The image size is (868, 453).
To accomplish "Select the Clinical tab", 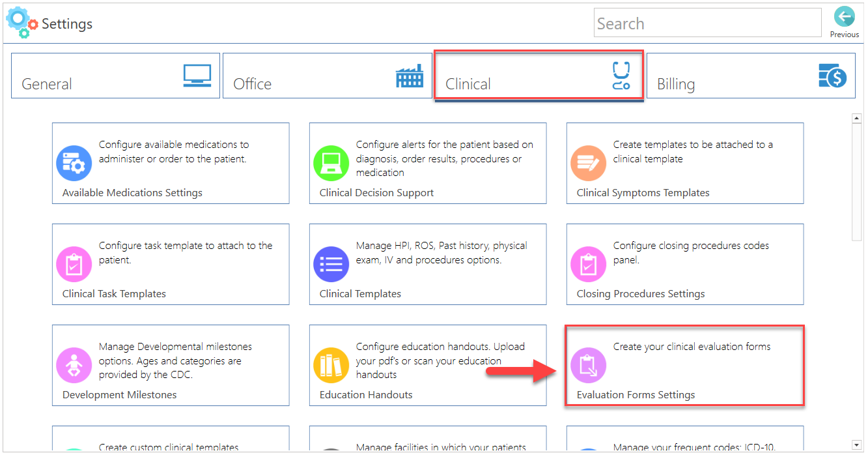I will point(539,76).
